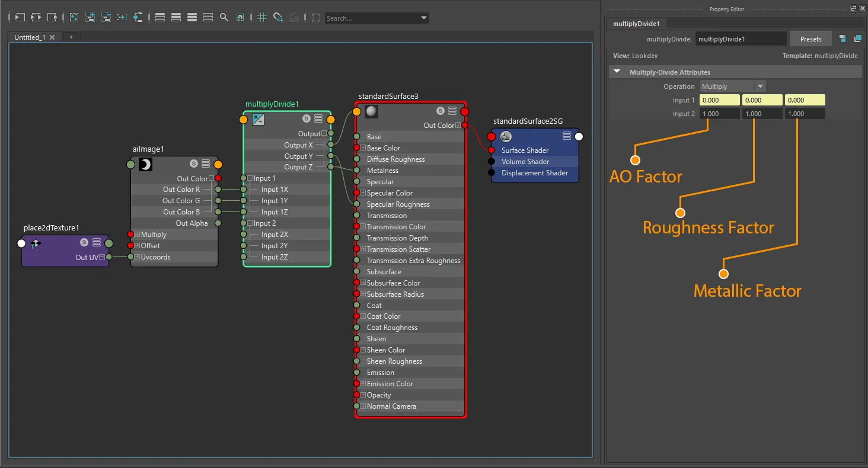Click the dotted rounded-frame icon beside the search box
The image size is (868, 468).
coord(316,18)
